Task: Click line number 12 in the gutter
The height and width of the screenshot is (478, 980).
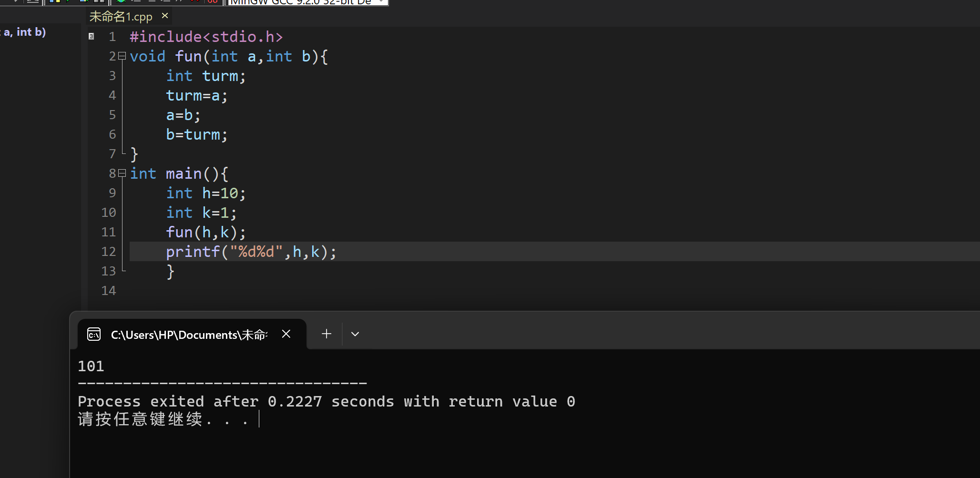Action: click(x=109, y=252)
